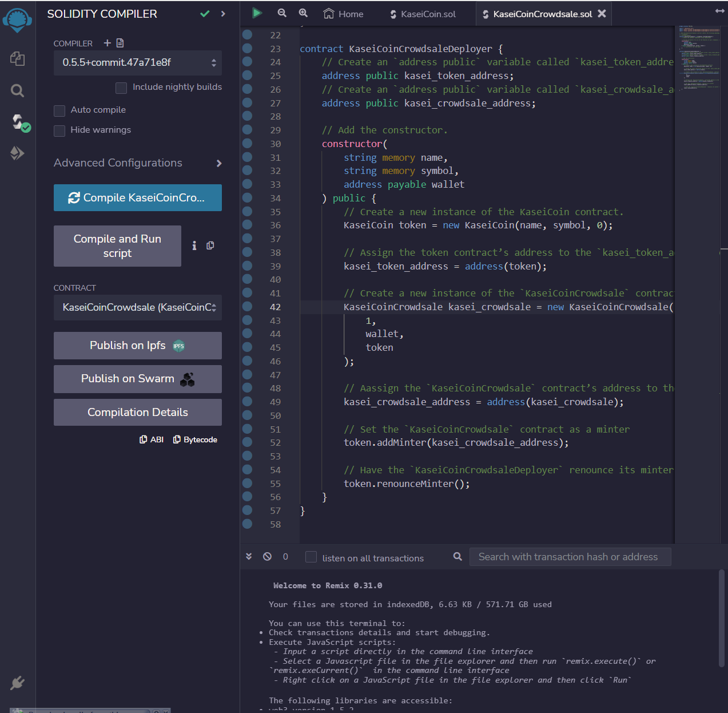The height and width of the screenshot is (713, 728).
Task: Click line number 52 in gutter
Action: pos(275,442)
